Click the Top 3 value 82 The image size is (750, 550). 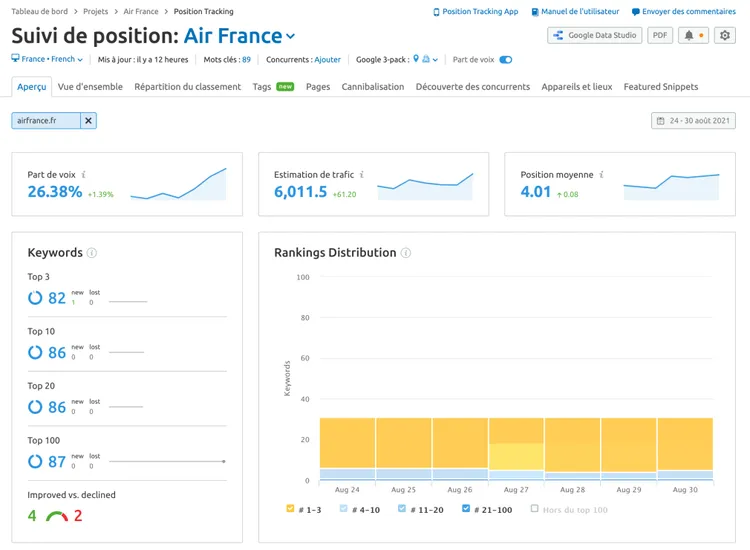tap(57, 298)
